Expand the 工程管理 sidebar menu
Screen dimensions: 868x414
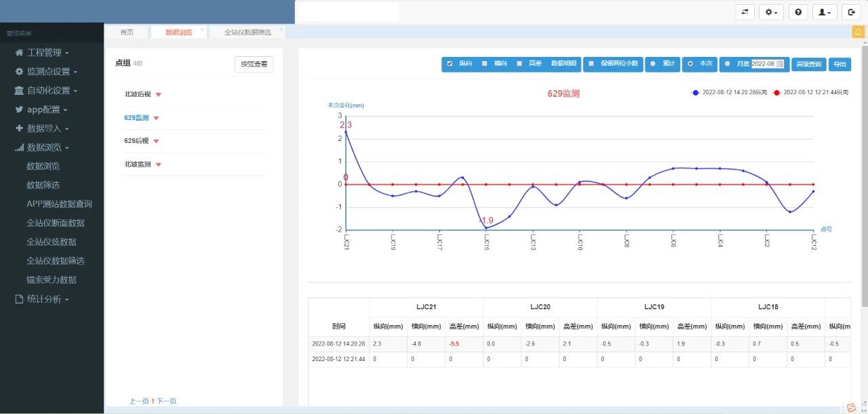click(43, 52)
